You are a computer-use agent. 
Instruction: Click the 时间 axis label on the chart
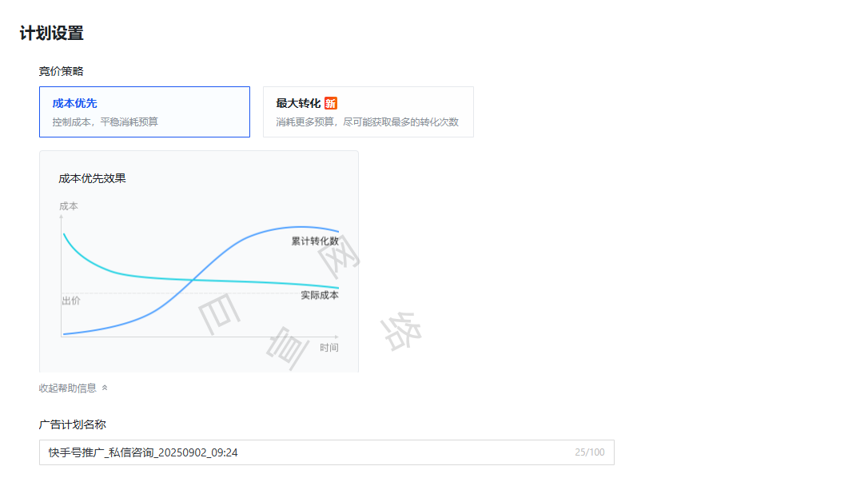coord(330,346)
